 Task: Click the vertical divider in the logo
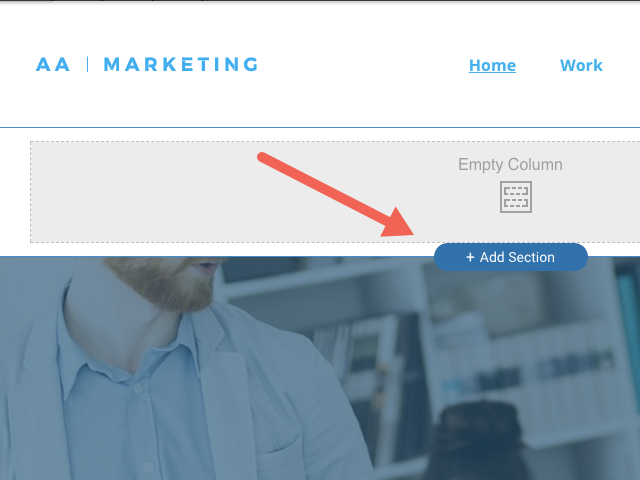point(87,64)
